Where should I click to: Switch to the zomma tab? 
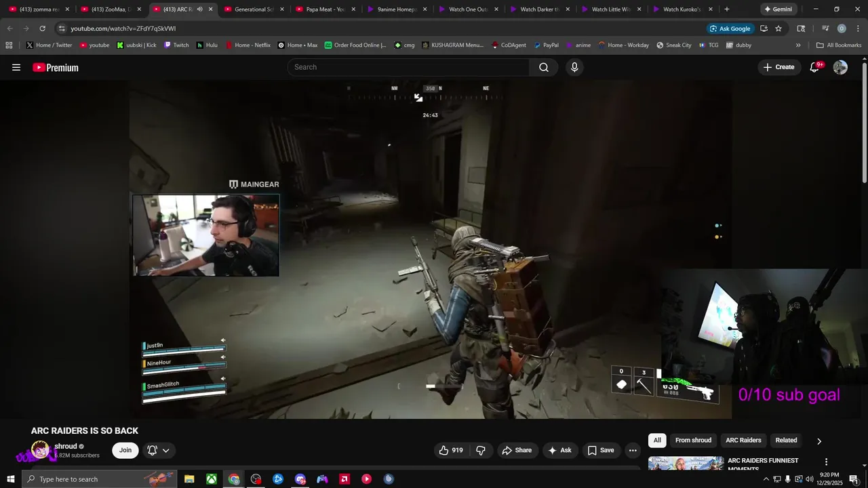click(x=39, y=9)
